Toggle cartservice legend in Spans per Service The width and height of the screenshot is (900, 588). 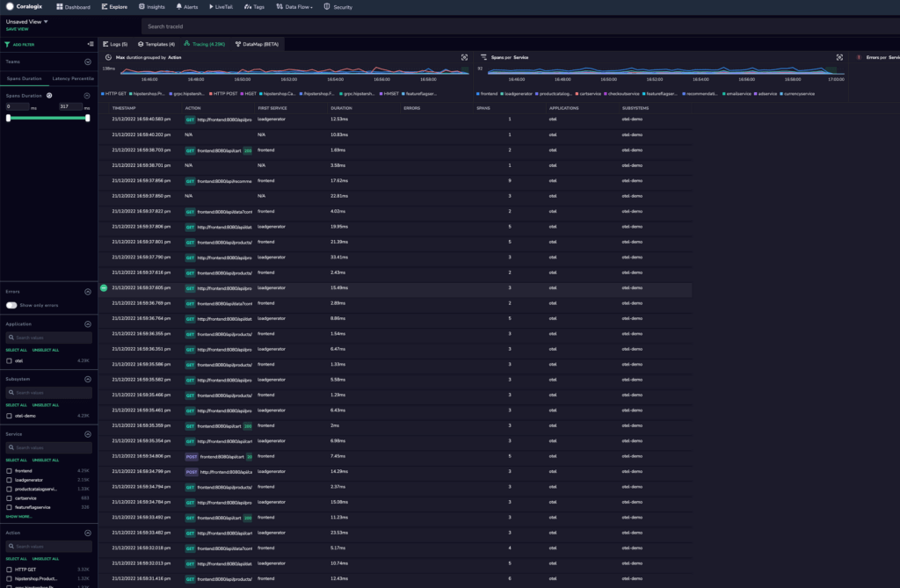pos(588,93)
